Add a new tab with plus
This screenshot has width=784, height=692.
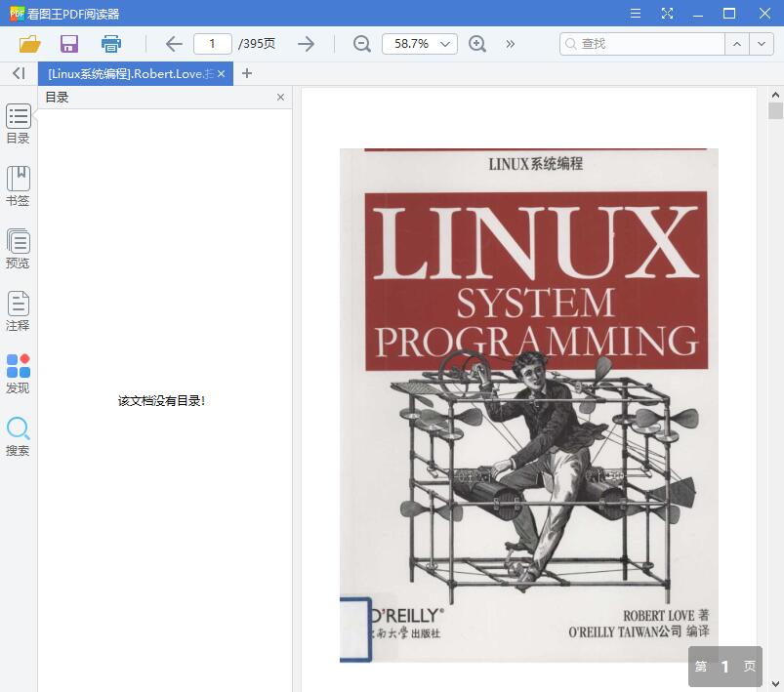[246, 73]
